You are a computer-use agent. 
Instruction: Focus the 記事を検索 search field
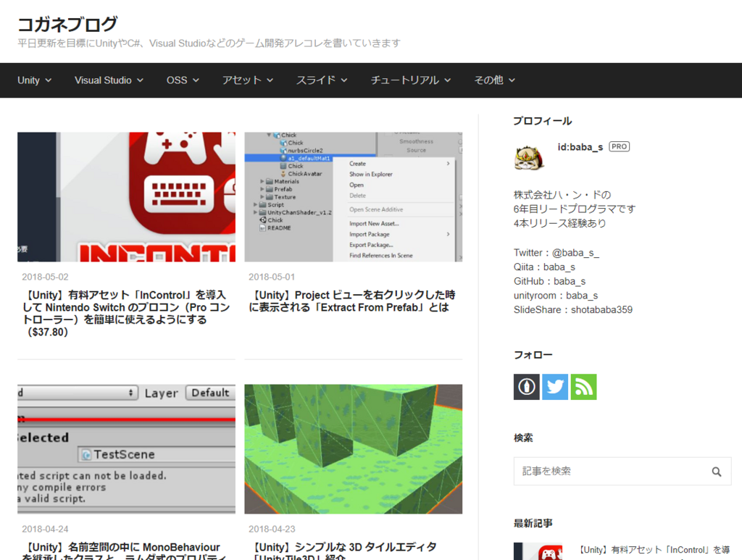point(622,471)
